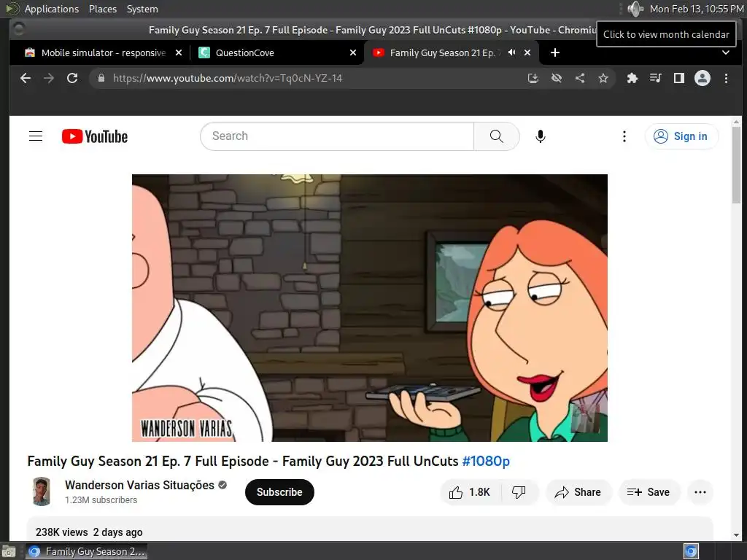The height and width of the screenshot is (560, 747).
Task: Click the address bar URL
Action: coord(228,78)
